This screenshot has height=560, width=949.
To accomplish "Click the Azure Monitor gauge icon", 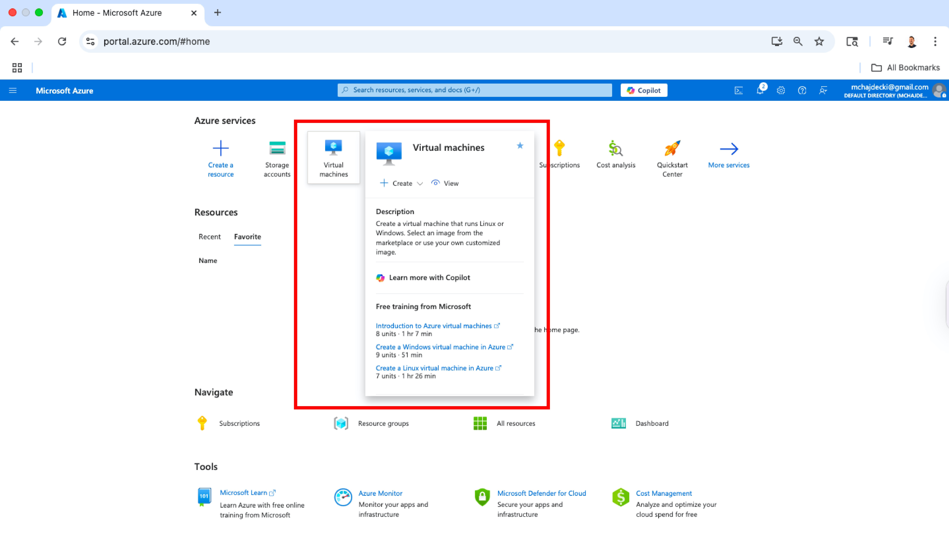I will pyautogui.click(x=343, y=497).
